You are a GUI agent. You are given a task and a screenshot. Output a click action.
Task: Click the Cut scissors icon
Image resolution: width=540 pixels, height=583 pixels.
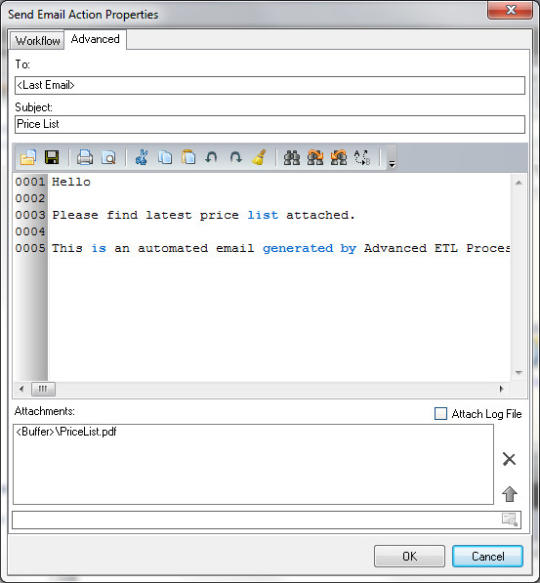point(142,157)
